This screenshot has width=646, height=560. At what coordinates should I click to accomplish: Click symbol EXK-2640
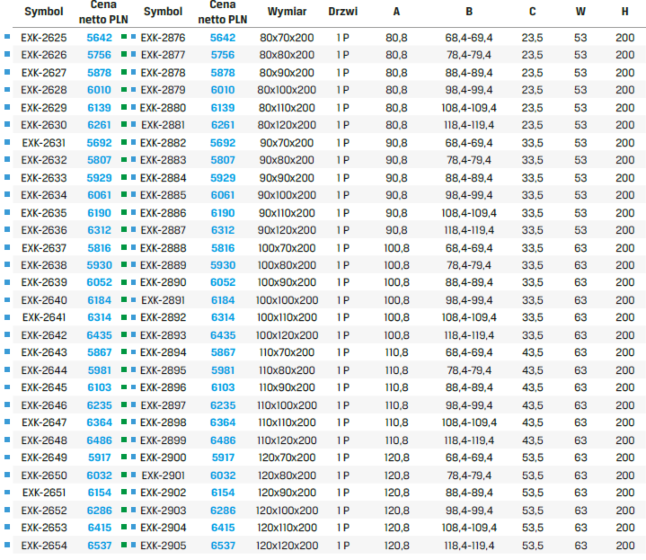coord(44,300)
